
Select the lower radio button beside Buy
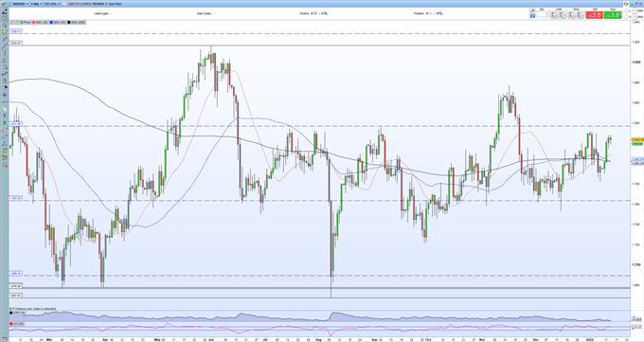(x=626, y=17)
